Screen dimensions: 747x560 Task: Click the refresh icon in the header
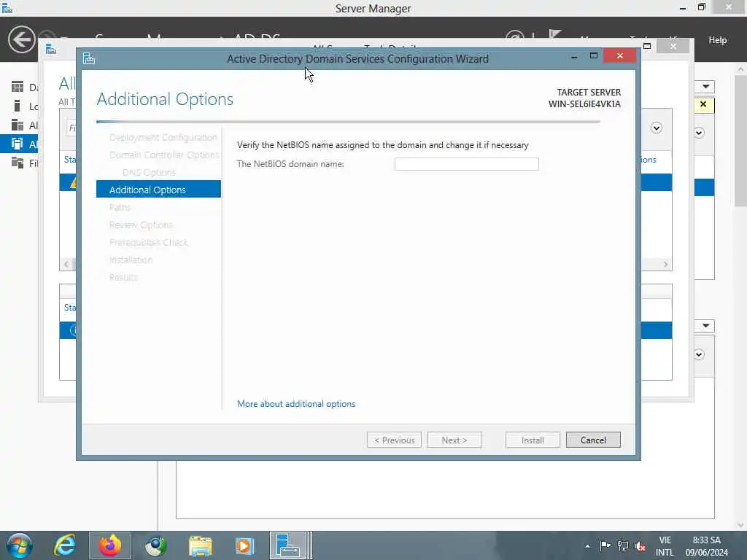tap(514, 36)
